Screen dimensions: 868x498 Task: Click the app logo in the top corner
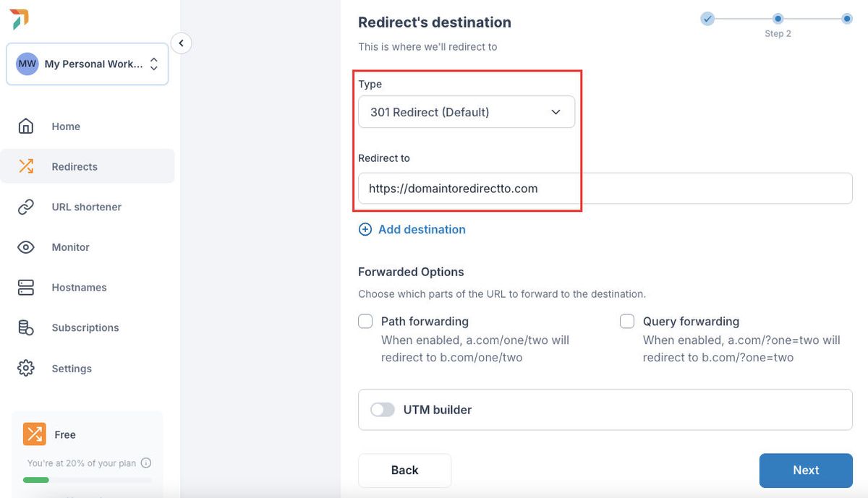(x=20, y=20)
